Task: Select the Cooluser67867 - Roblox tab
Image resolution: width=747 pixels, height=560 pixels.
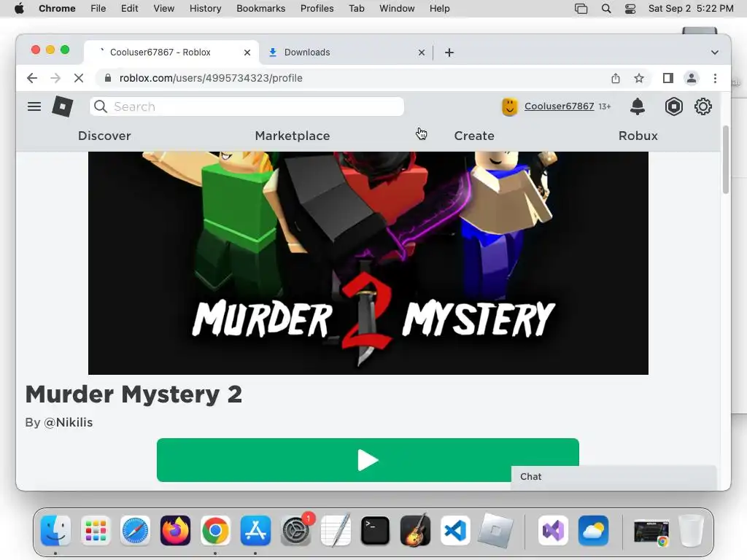Action: [171, 52]
